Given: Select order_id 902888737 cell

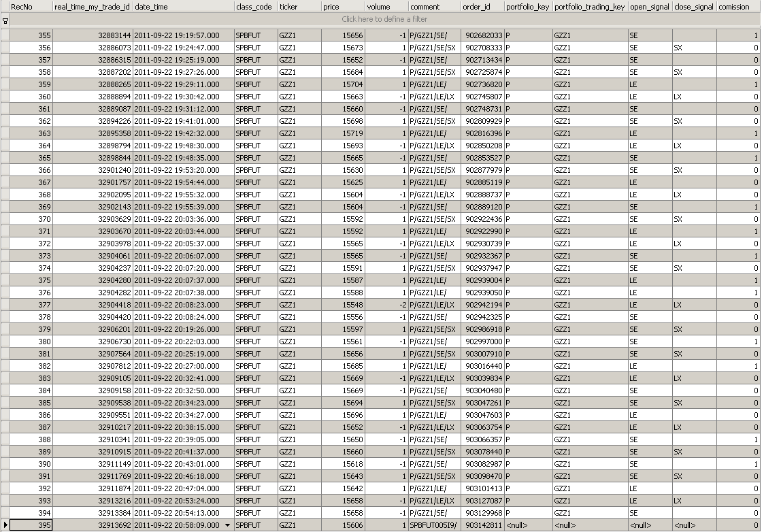Looking at the screenshot, I should (x=482, y=195).
